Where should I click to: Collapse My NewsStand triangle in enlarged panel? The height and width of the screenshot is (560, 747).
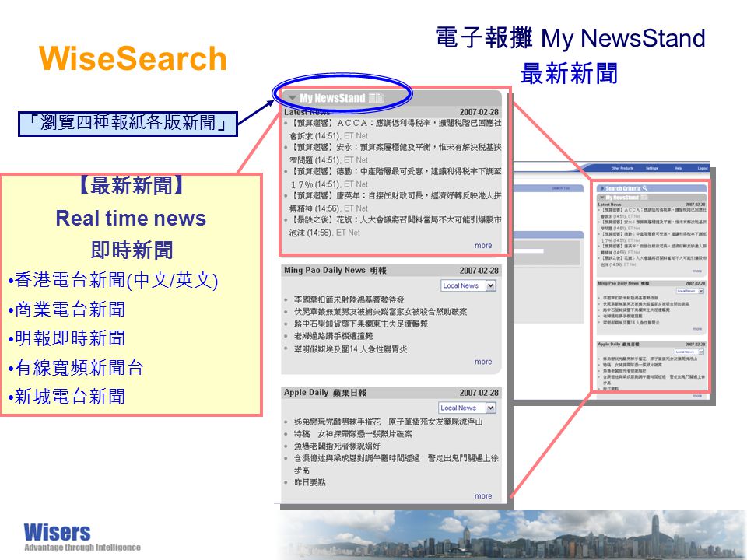(293, 98)
